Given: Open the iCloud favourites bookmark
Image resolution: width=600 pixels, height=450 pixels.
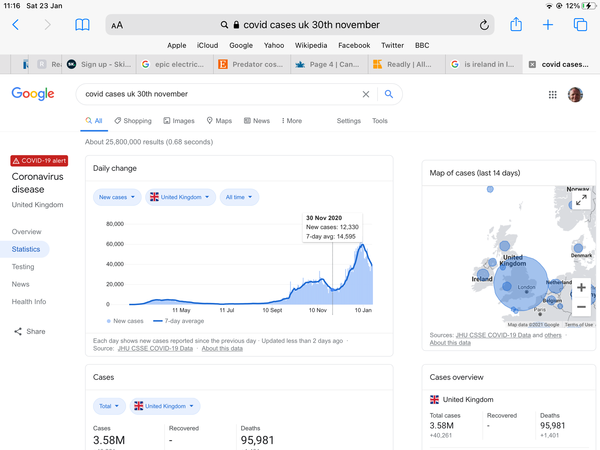Looking at the screenshot, I should tap(207, 45).
